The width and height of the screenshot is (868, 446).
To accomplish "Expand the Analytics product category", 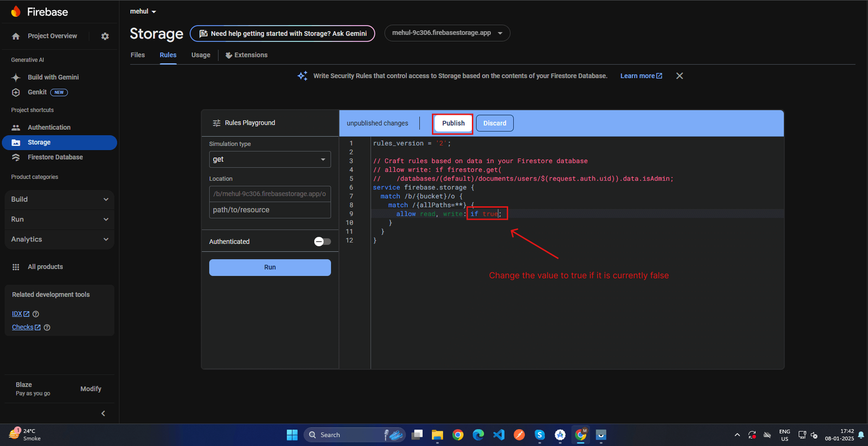I will pos(60,240).
